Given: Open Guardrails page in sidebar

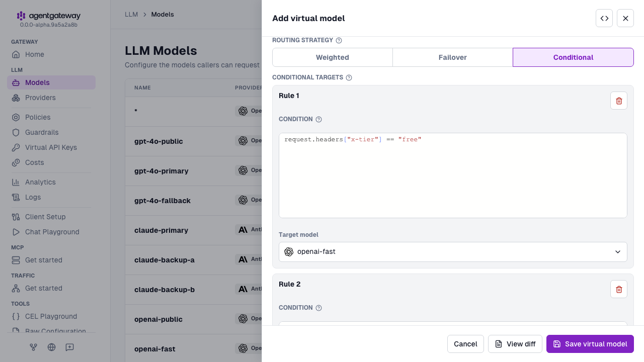Looking at the screenshot, I should point(51,132).
